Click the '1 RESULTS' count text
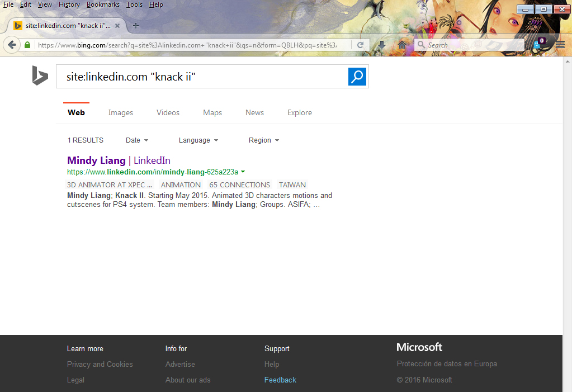 [x=86, y=140]
